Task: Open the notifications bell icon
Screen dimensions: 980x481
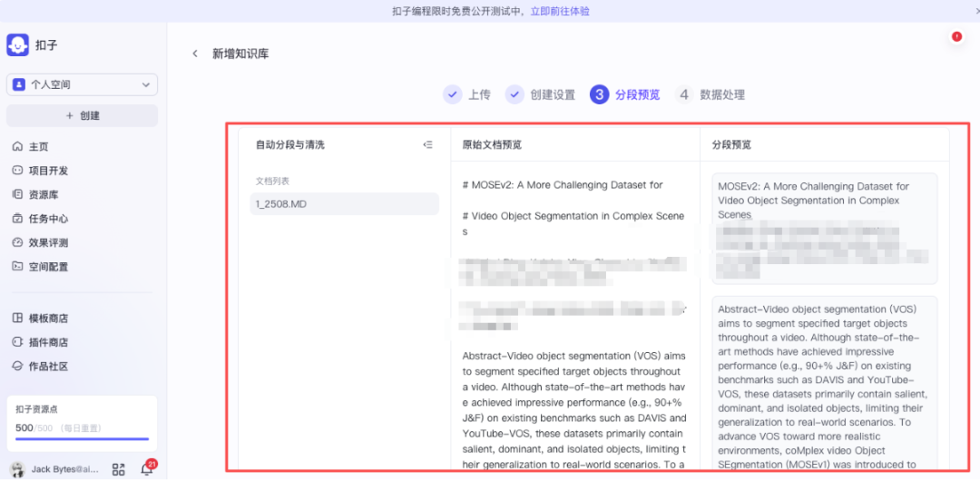Action: pyautogui.click(x=147, y=470)
